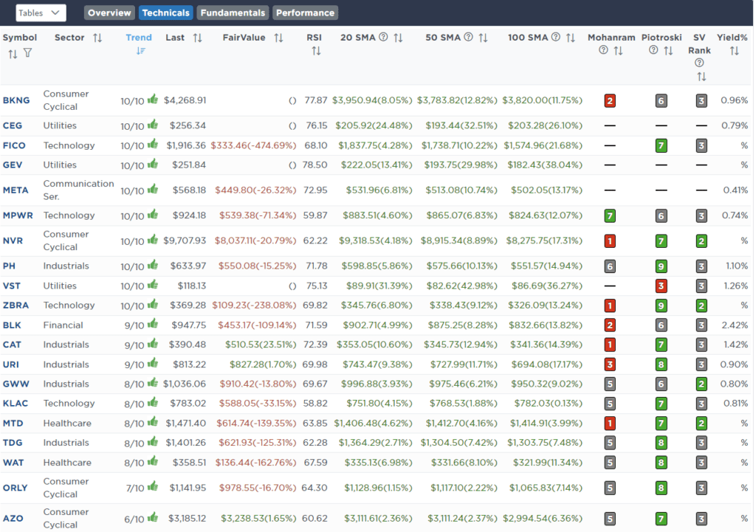Open the MTD symbol link
Viewport: 756px width, 532px height.
(x=13, y=423)
